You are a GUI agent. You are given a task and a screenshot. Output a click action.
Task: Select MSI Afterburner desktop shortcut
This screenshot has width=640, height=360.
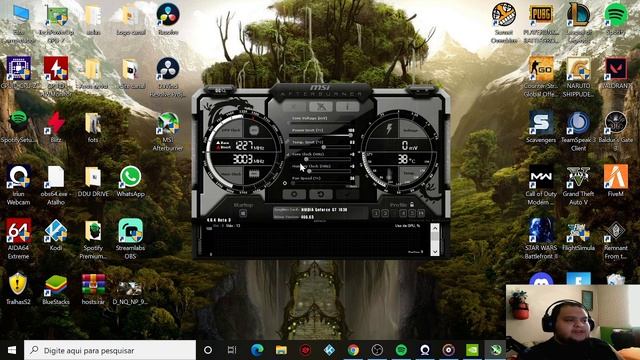point(168,131)
